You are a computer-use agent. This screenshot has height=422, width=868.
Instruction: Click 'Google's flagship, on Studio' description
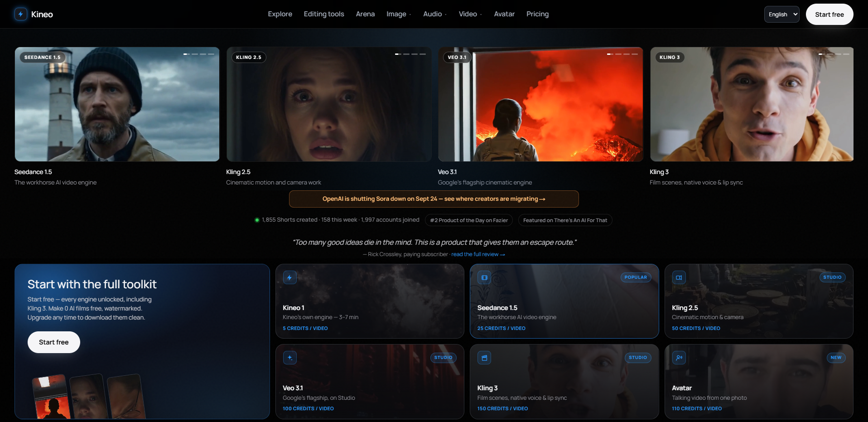[x=319, y=398]
